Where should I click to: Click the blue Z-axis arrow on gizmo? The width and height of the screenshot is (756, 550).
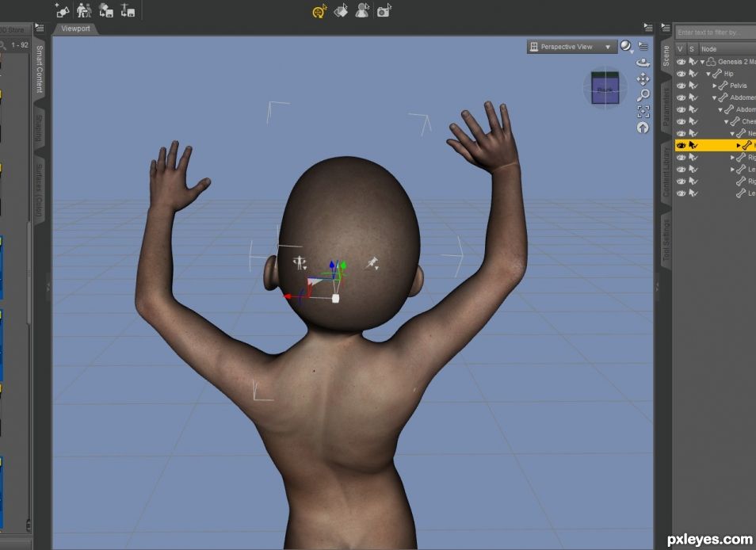332,265
